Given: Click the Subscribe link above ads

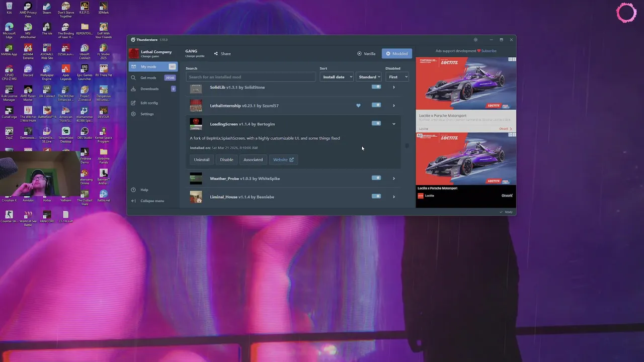Looking at the screenshot, I should 489,51.
